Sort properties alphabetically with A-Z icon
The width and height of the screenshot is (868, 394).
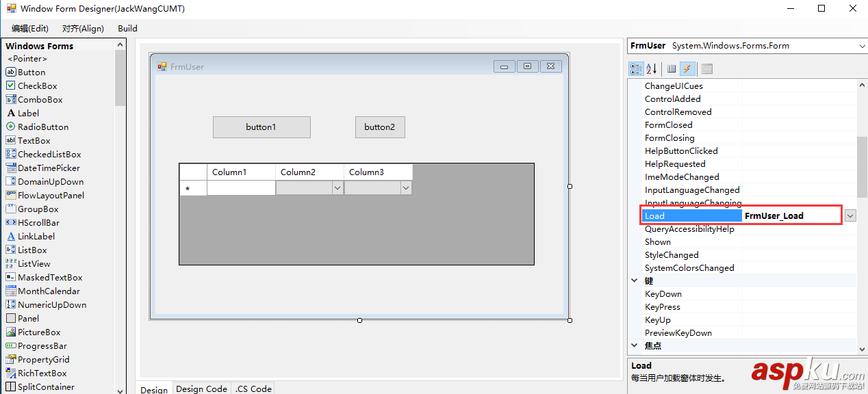(x=652, y=68)
